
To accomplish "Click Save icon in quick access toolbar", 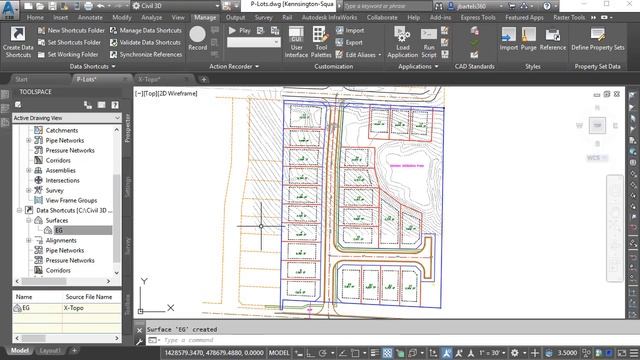I will (x=53, y=6).
